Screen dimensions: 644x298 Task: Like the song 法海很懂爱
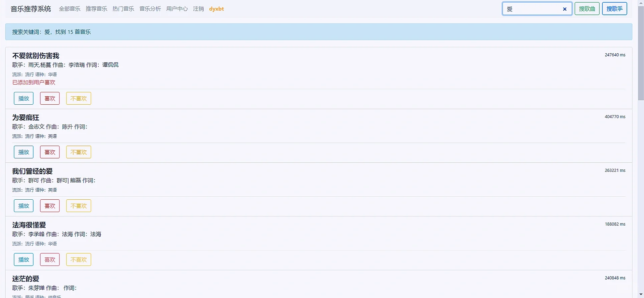(50, 259)
